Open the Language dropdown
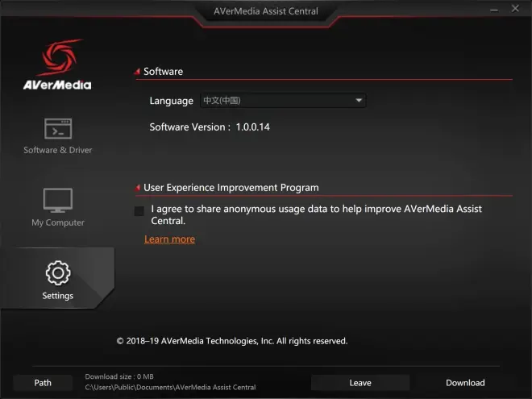Viewport: 532px width, 399px height. [283, 101]
